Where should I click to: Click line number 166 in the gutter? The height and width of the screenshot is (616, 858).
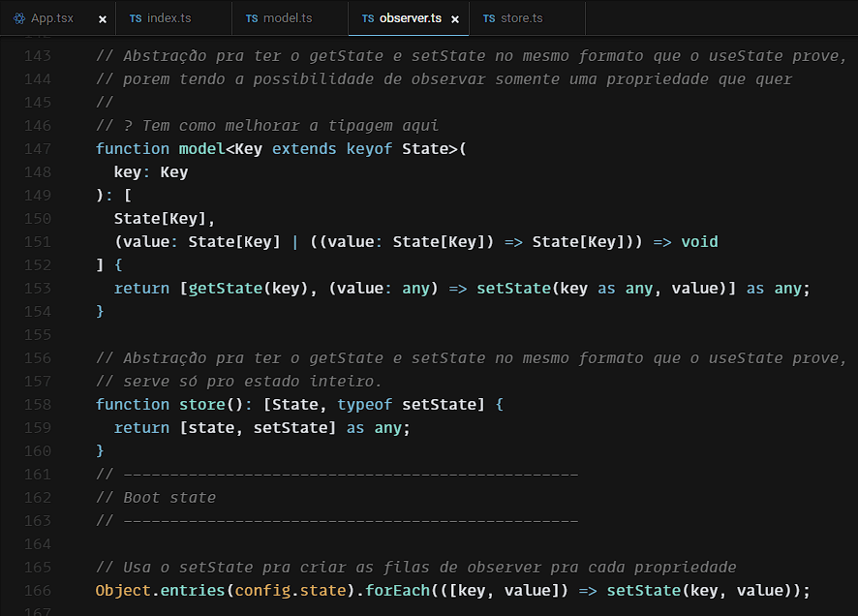pos(37,590)
